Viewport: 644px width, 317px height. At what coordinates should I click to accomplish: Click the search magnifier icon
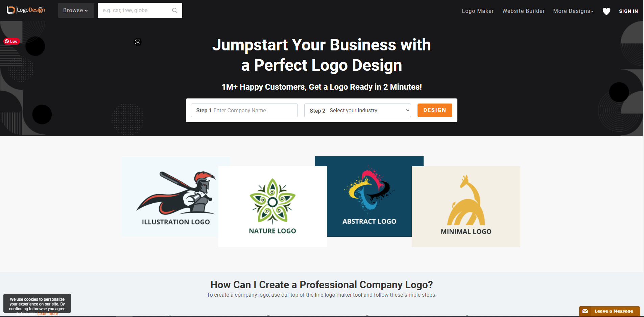175,10
